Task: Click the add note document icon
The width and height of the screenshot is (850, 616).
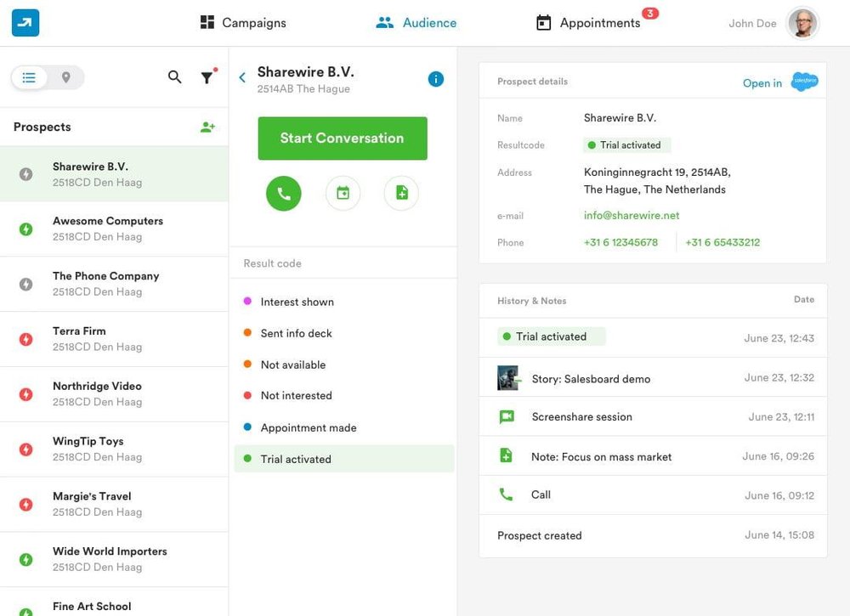Action: point(401,193)
